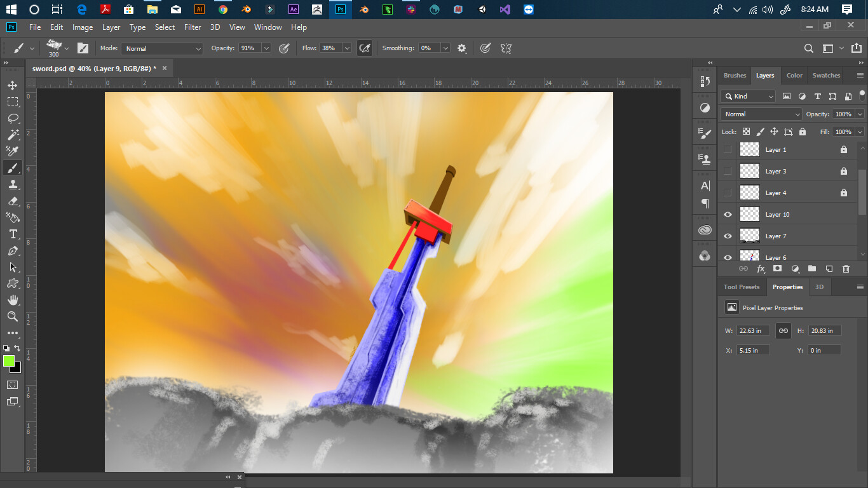Toggle pressure for opacity
The height and width of the screenshot is (488, 868).
click(284, 48)
